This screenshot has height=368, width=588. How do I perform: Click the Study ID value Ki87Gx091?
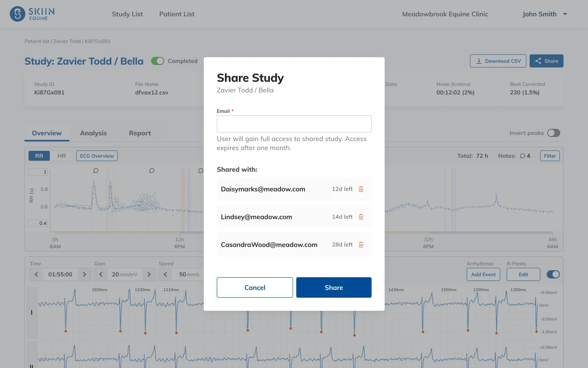(49, 92)
